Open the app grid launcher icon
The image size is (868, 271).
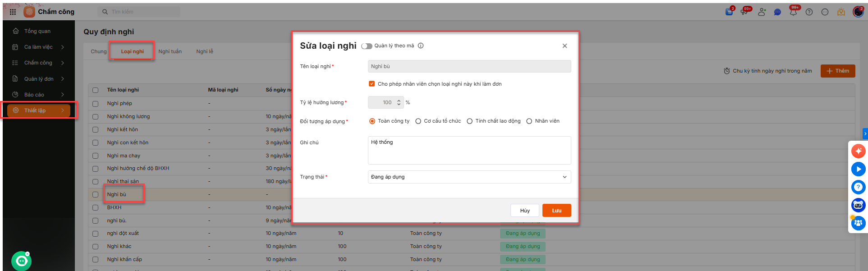click(x=13, y=12)
